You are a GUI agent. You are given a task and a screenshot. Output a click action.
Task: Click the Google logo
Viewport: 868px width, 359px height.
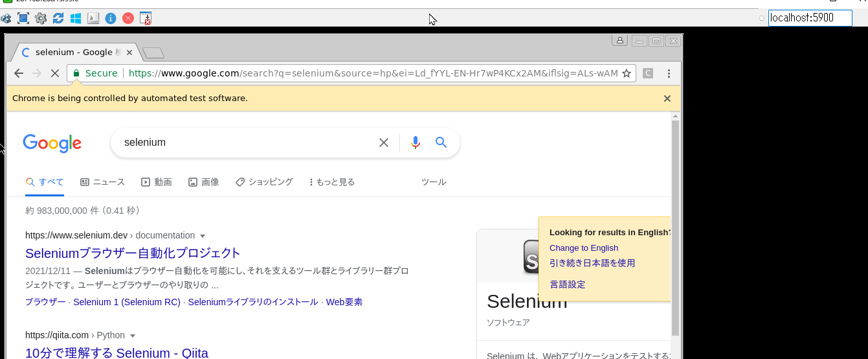(52, 143)
